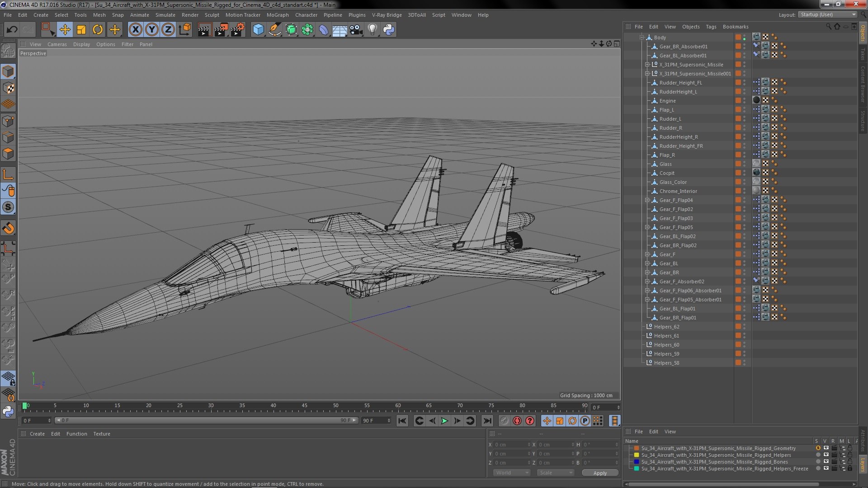Click the Geometry layer orange color swatch
868x488 pixels.
(637, 448)
